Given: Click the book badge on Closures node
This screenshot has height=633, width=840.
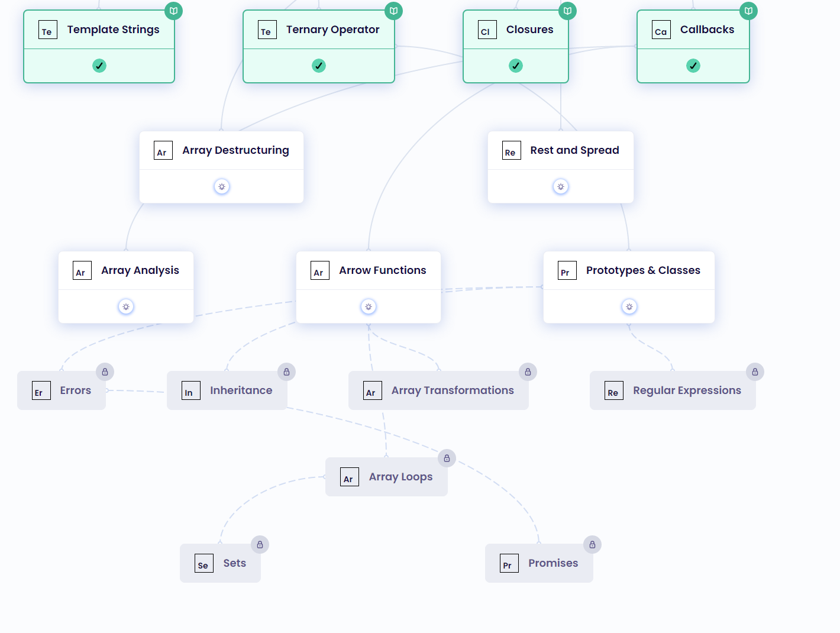Looking at the screenshot, I should (x=567, y=11).
